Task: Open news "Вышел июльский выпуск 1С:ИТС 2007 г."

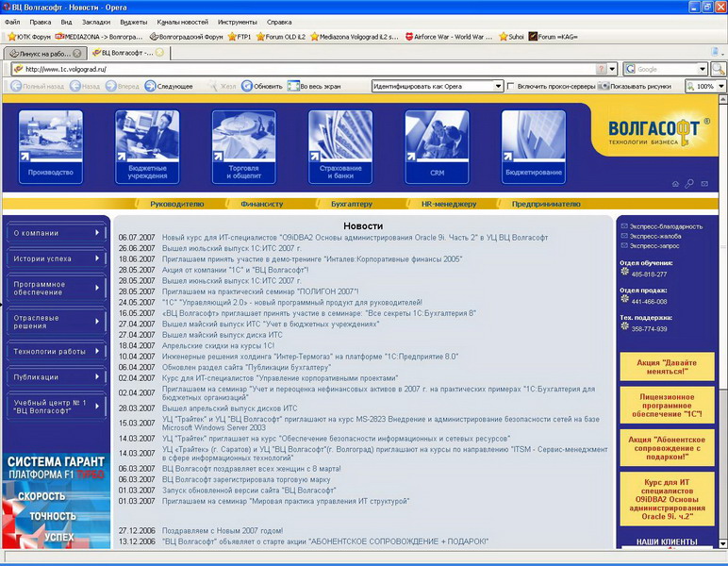Action: [231, 248]
